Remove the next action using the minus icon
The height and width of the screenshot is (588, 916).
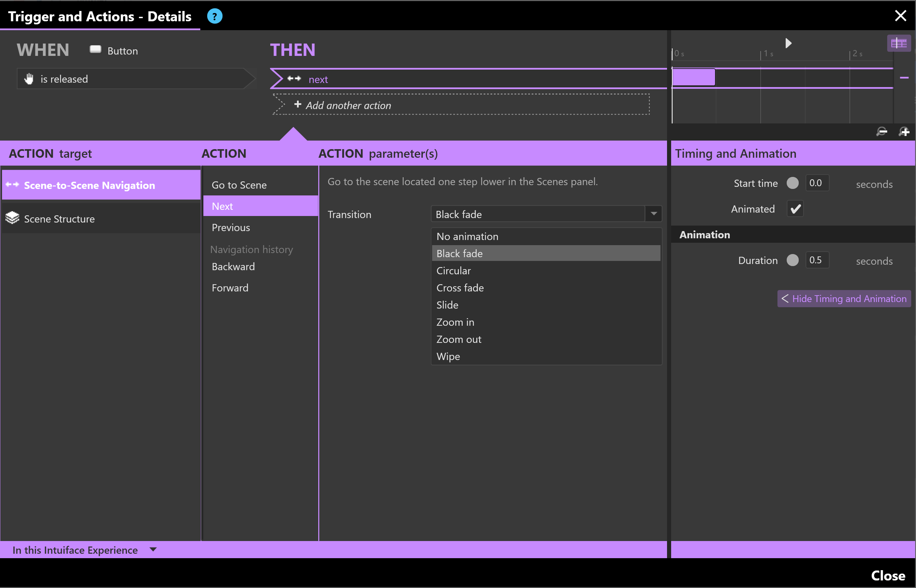(x=904, y=78)
